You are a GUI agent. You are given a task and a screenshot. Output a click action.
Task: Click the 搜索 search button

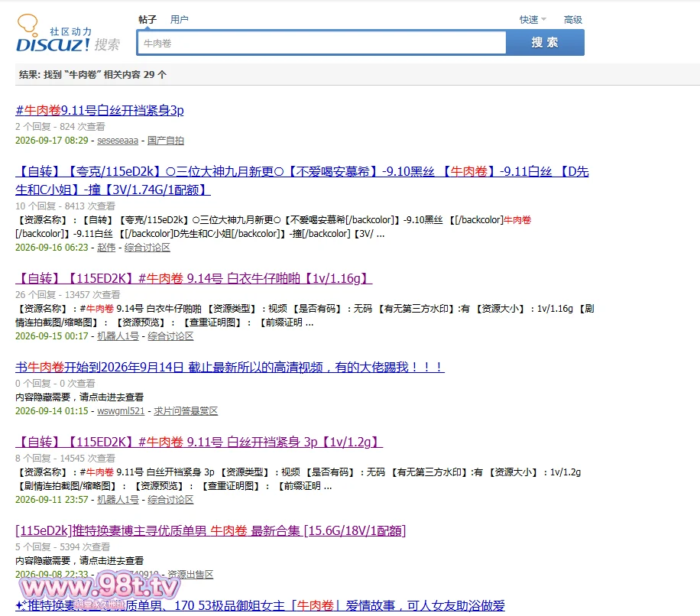pos(545,42)
